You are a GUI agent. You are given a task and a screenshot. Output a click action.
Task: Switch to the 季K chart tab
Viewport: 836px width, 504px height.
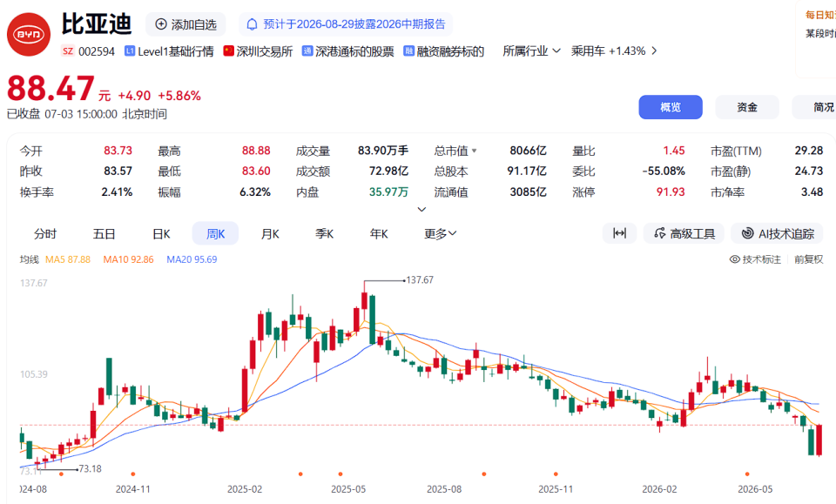(x=324, y=233)
